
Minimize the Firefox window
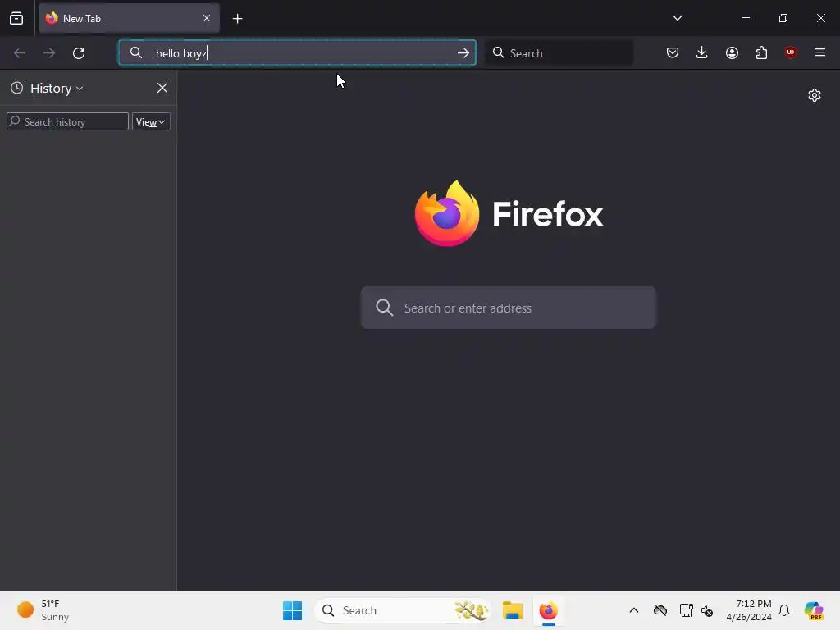click(745, 18)
